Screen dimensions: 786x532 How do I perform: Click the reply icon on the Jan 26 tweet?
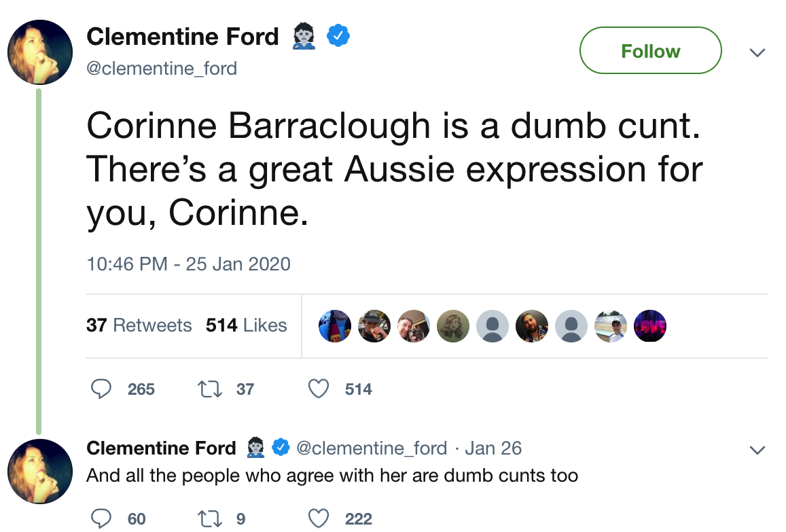(101, 519)
